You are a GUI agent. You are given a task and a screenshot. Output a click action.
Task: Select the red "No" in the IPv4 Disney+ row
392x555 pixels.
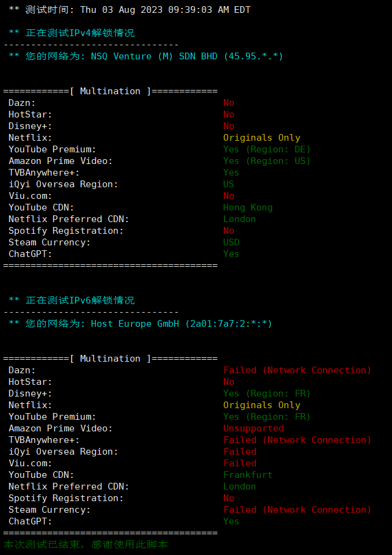click(229, 127)
